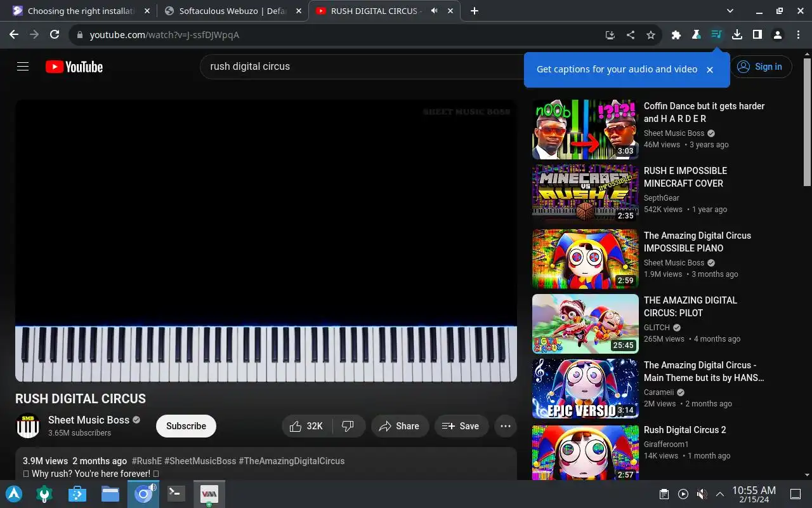
Task: Dislike the video with thumbs down
Action: point(349,426)
